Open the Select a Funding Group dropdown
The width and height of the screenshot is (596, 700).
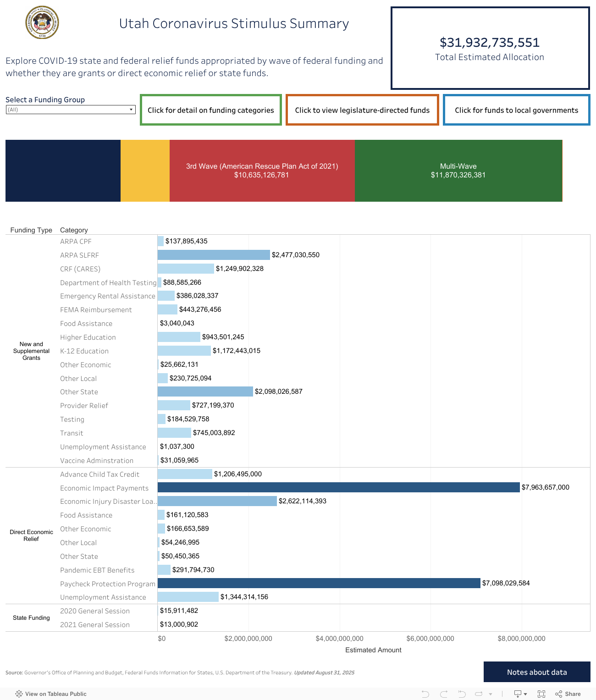click(71, 110)
